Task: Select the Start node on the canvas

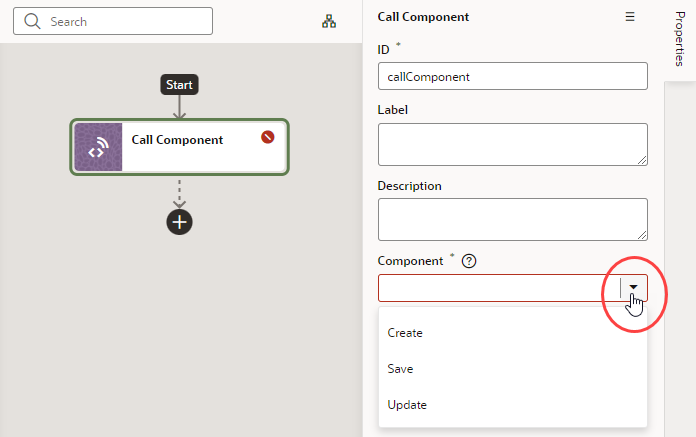Action: tap(179, 84)
